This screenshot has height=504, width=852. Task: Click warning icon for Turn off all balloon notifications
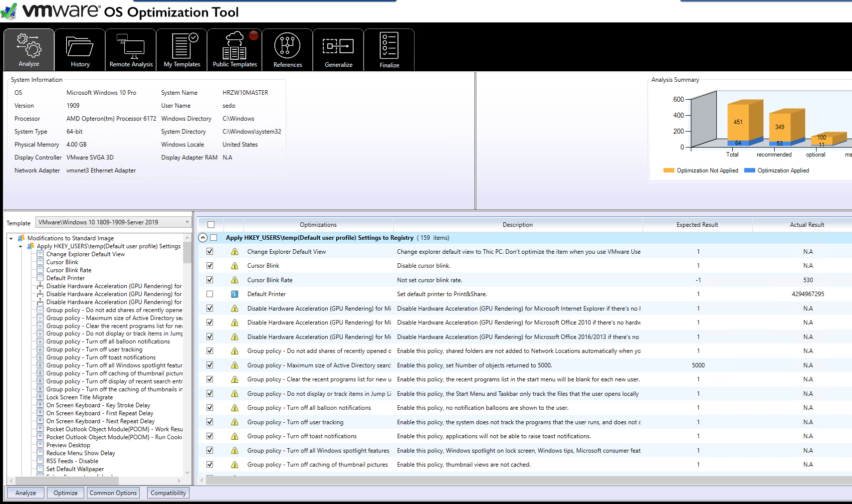(x=234, y=408)
